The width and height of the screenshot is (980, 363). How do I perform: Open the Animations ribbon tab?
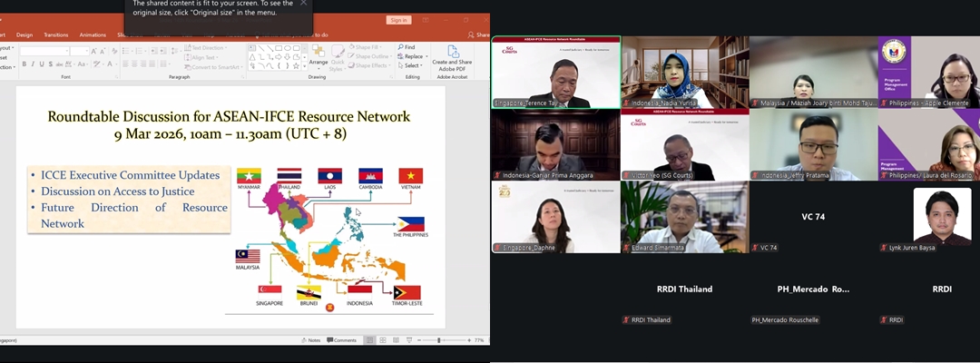[93, 35]
